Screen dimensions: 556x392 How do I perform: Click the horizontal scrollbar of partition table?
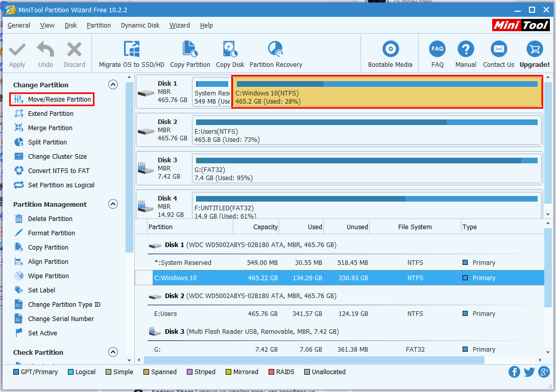[x=314, y=360]
